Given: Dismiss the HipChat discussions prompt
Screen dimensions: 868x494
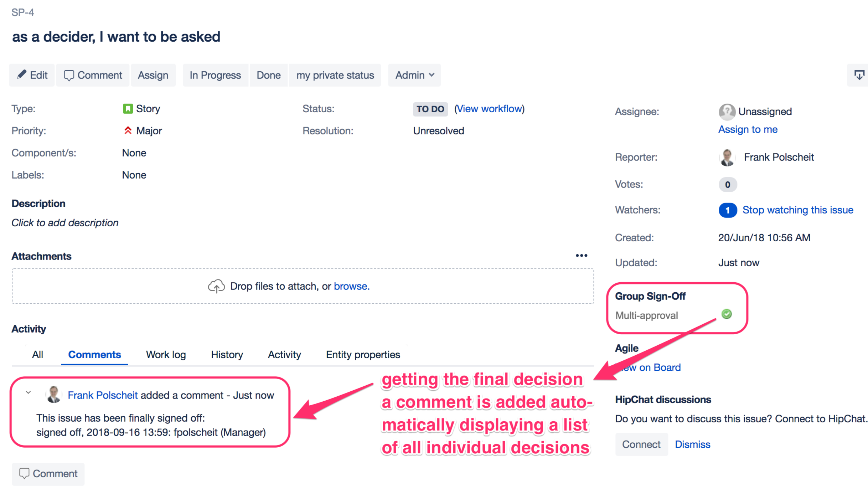Looking at the screenshot, I should tap(692, 444).
